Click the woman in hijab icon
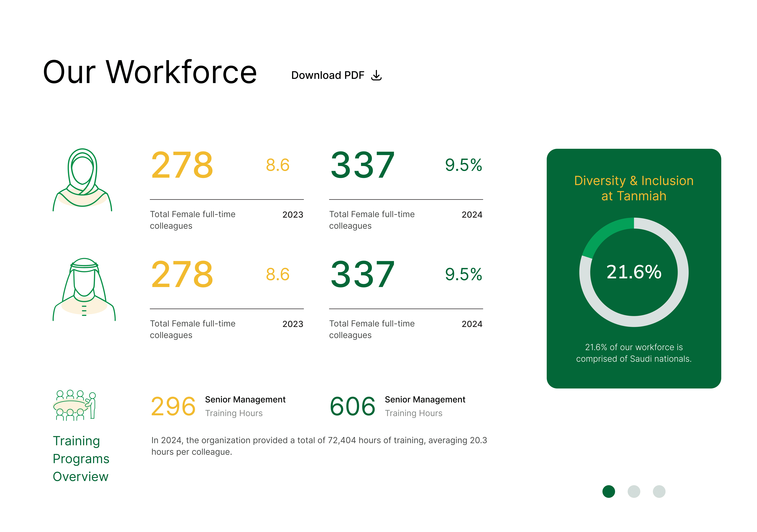Image resolution: width=757 pixels, height=532 pixels. click(82, 180)
